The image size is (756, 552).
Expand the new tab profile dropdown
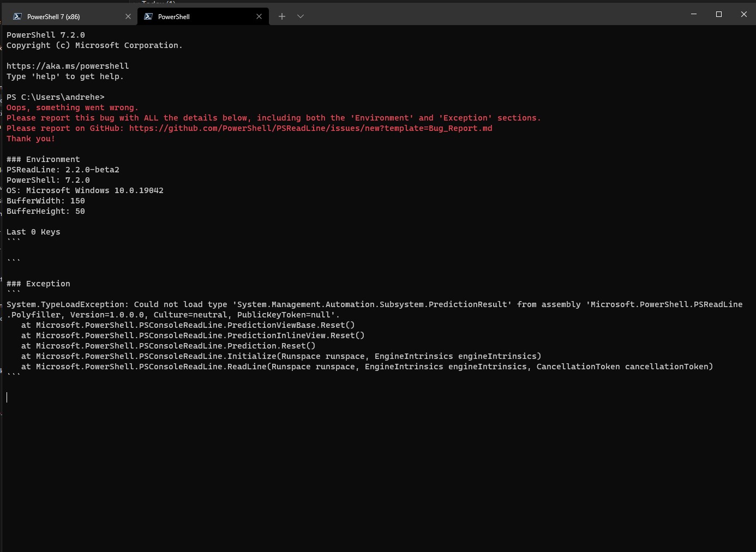tap(301, 16)
